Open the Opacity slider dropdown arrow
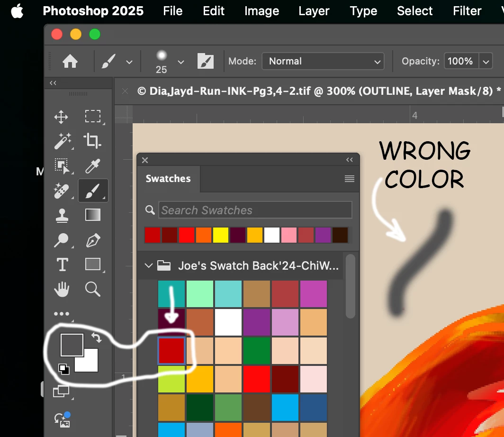Viewport: 504px width, 437px height. click(486, 62)
